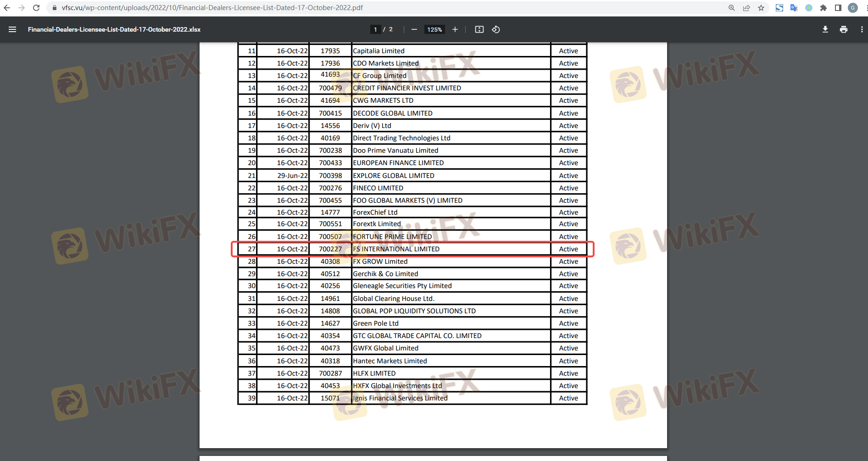The width and height of the screenshot is (868, 461).
Task: Rotate the document counterclockwise
Action: [x=495, y=29]
